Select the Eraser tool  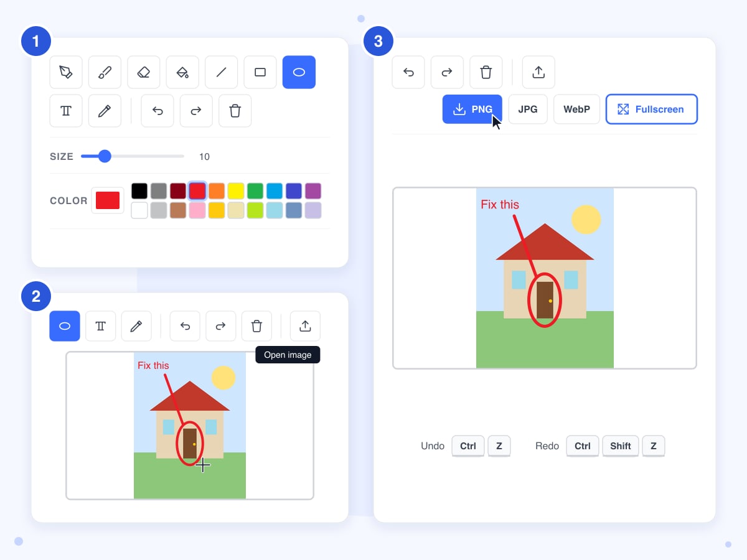144,72
